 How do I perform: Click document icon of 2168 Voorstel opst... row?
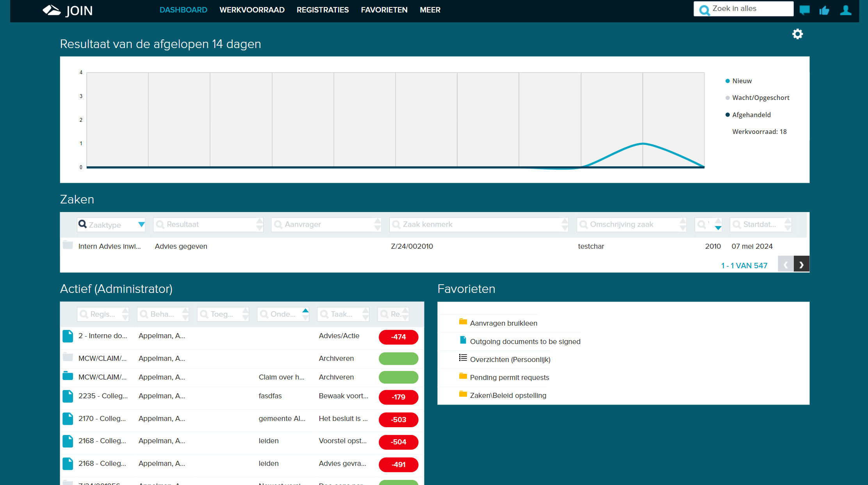coord(68,441)
